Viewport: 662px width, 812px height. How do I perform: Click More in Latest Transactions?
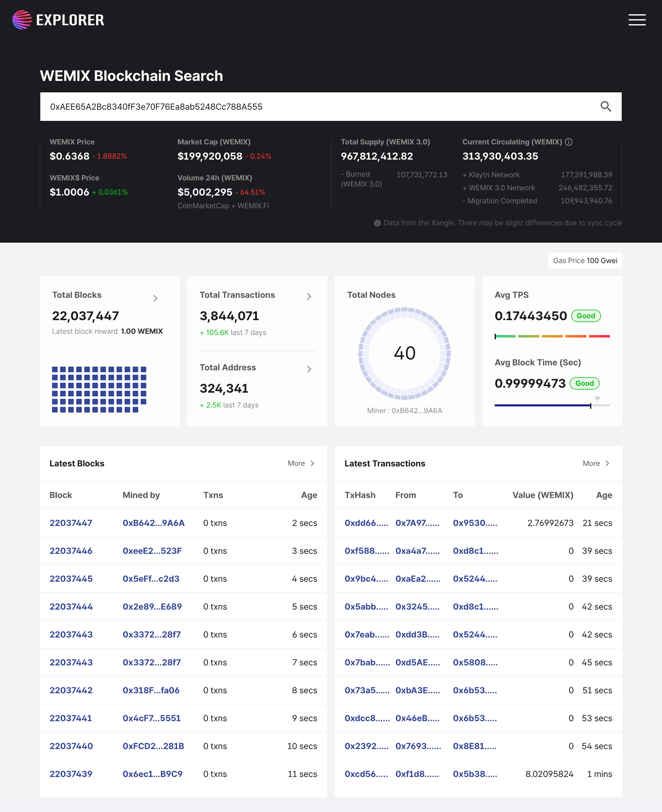(x=596, y=463)
